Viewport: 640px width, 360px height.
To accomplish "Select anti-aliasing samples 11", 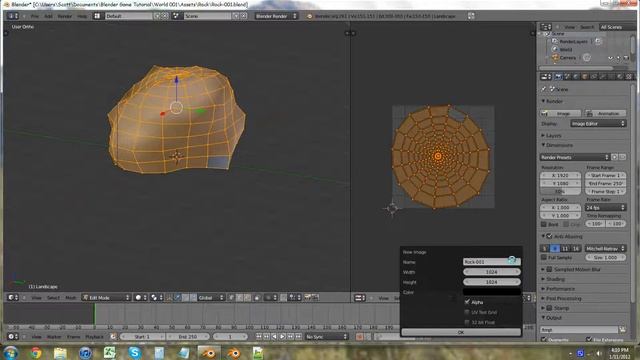I will tap(565, 248).
